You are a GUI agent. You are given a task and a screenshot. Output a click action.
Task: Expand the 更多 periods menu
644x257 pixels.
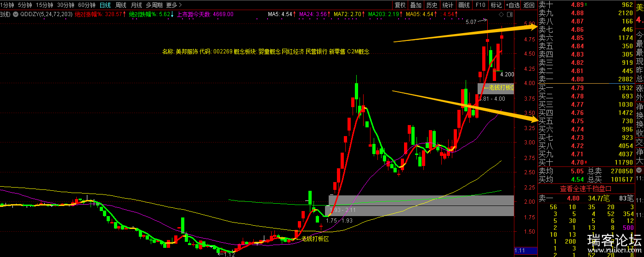point(173,5)
